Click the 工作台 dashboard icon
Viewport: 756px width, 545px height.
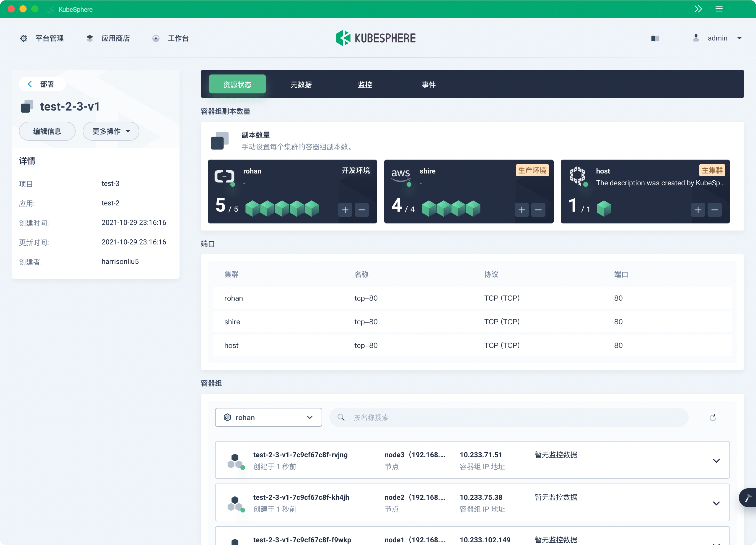pyautogui.click(x=156, y=38)
